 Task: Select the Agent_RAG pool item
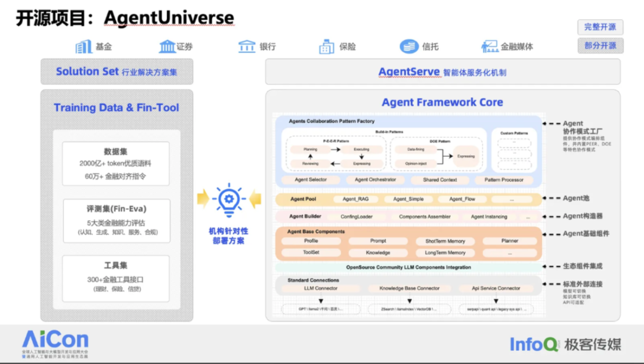(x=355, y=199)
